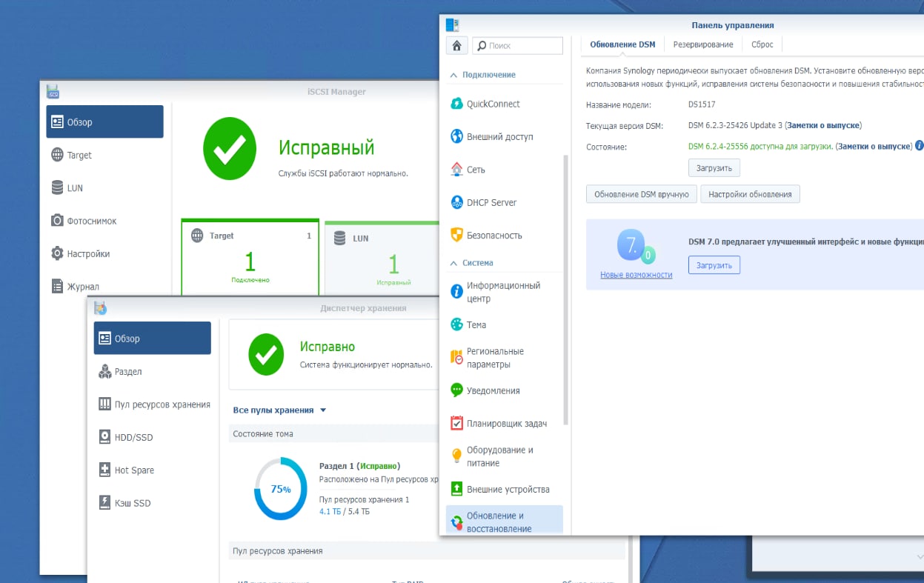The width and height of the screenshot is (924, 583).
Task: Click the 75% volume usage ring
Action: click(281, 489)
